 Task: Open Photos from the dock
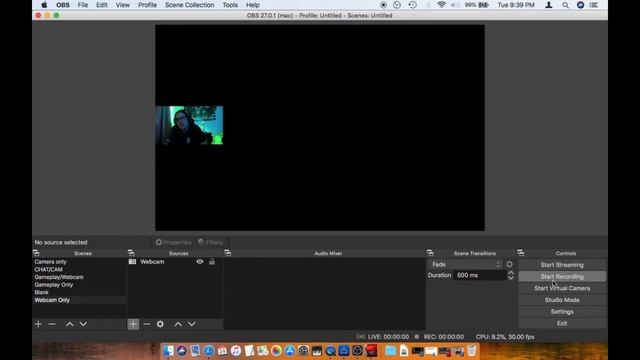(x=276, y=351)
